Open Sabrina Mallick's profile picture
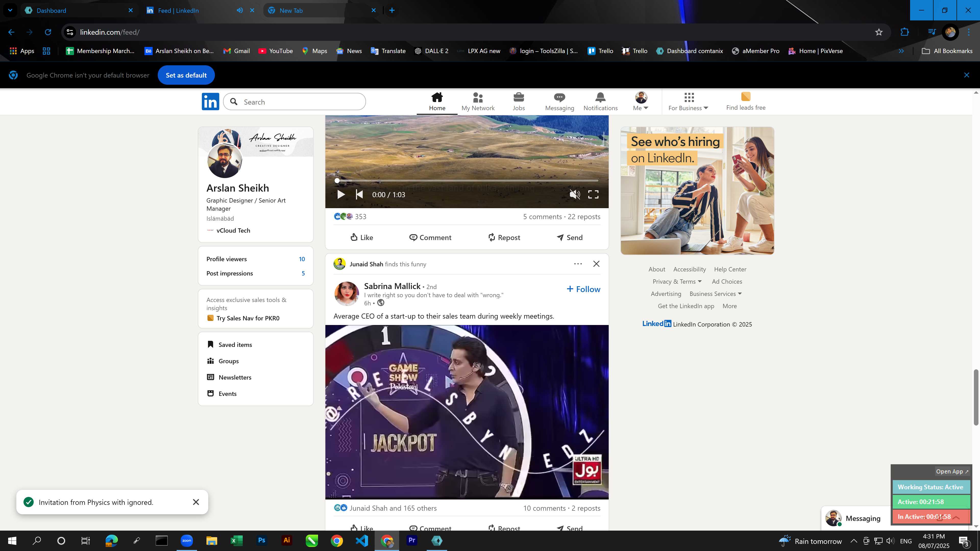980x551 pixels. [346, 294]
